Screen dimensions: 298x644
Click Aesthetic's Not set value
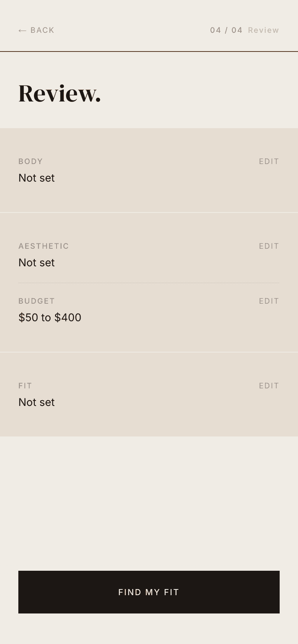37,263
